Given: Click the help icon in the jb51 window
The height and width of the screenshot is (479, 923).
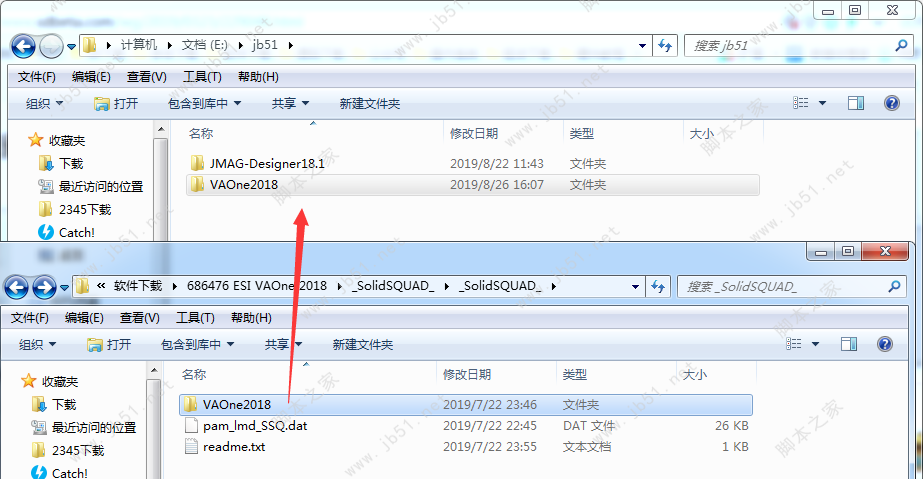Looking at the screenshot, I should point(892,103).
